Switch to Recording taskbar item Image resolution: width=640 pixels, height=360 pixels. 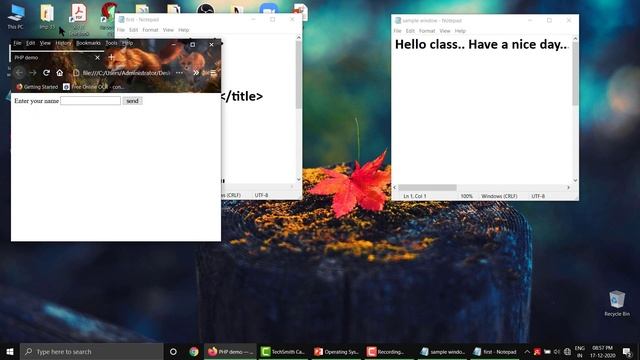(389, 351)
